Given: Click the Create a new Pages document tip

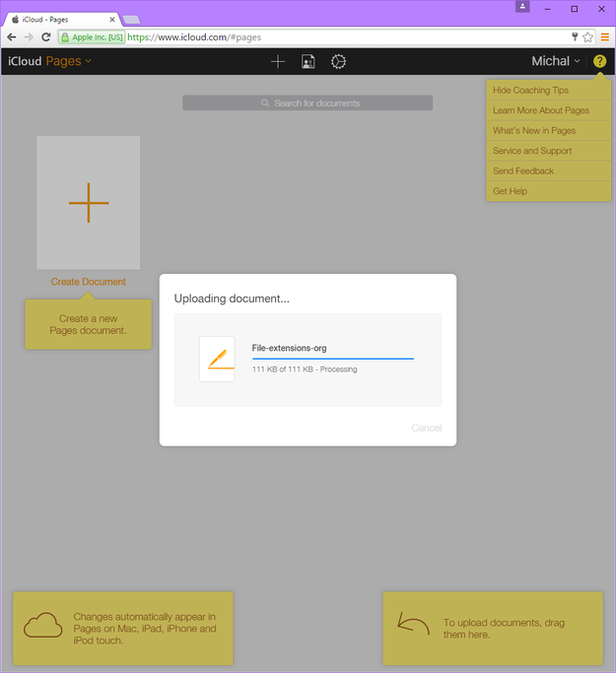Looking at the screenshot, I should [x=89, y=324].
